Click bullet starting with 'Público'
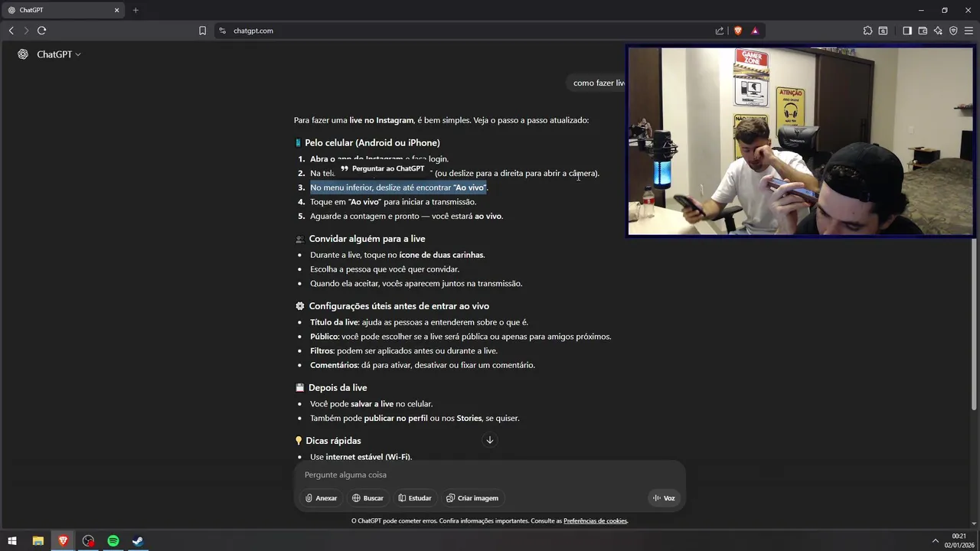Image resolution: width=980 pixels, height=551 pixels. (460, 337)
